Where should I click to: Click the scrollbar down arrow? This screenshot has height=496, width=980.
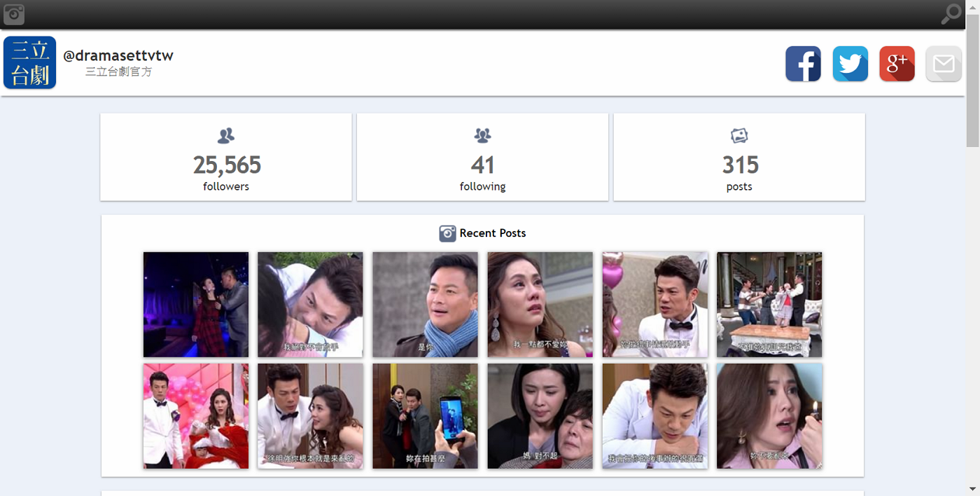click(973, 488)
